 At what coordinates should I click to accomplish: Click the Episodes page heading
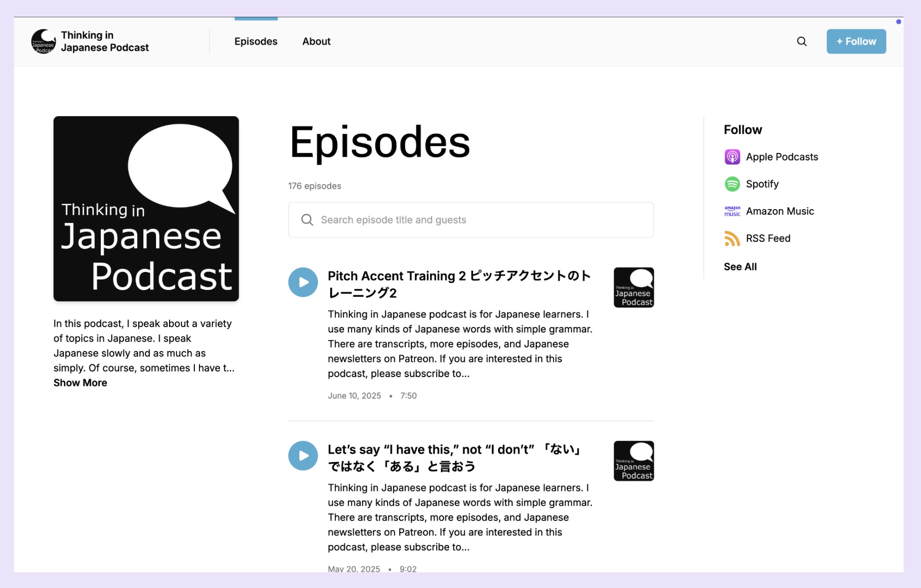(x=380, y=142)
